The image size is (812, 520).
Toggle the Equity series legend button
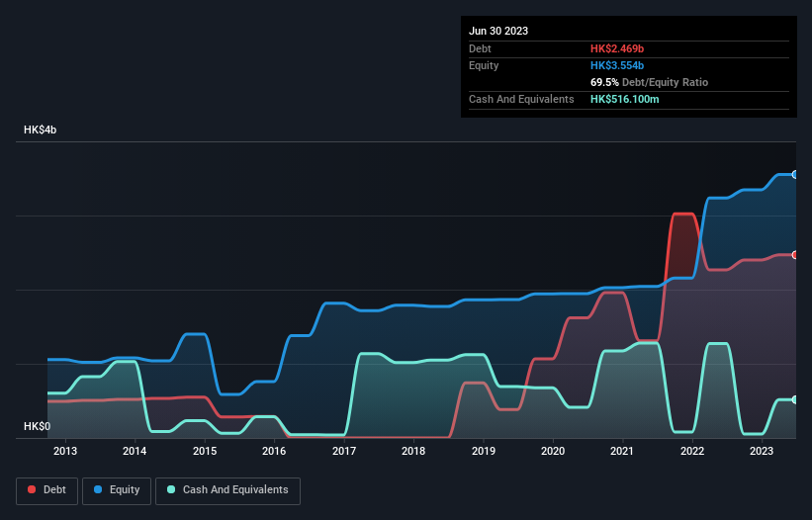117,490
